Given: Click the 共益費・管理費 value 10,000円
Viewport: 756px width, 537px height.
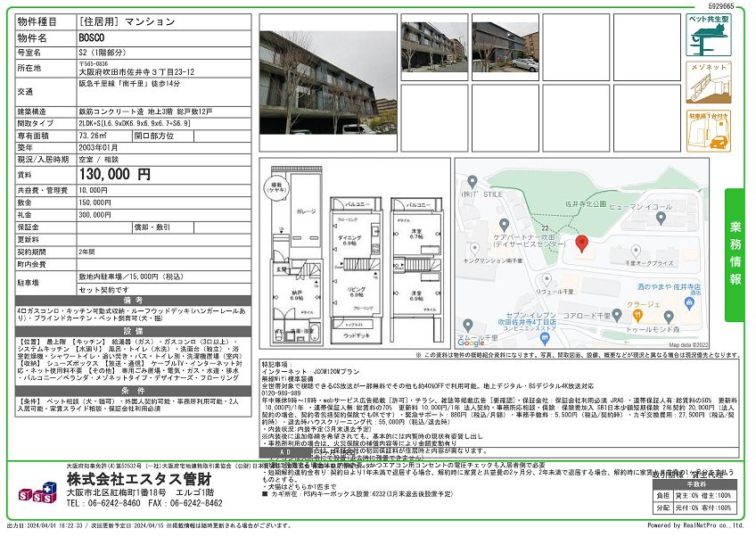Looking at the screenshot, I should pyautogui.click(x=93, y=191).
